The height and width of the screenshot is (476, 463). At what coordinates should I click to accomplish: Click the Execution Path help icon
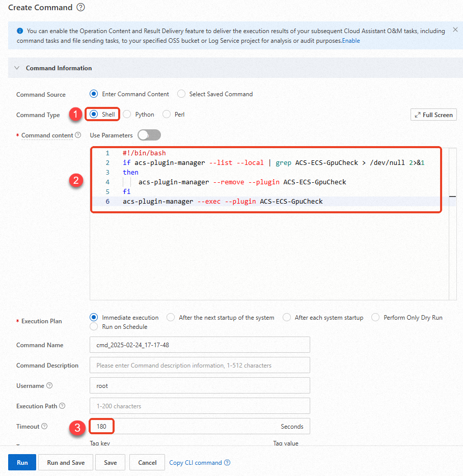point(62,406)
